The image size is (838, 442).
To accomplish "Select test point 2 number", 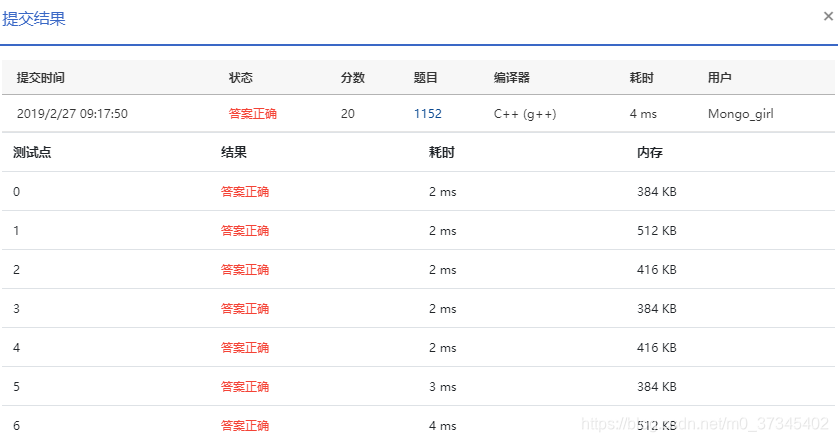I will pos(17,270).
